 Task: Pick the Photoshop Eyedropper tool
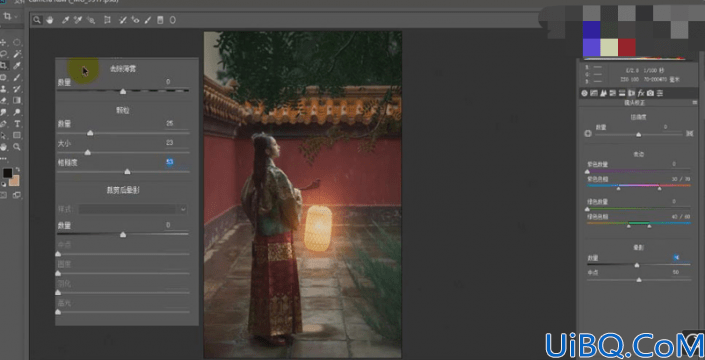[17, 66]
